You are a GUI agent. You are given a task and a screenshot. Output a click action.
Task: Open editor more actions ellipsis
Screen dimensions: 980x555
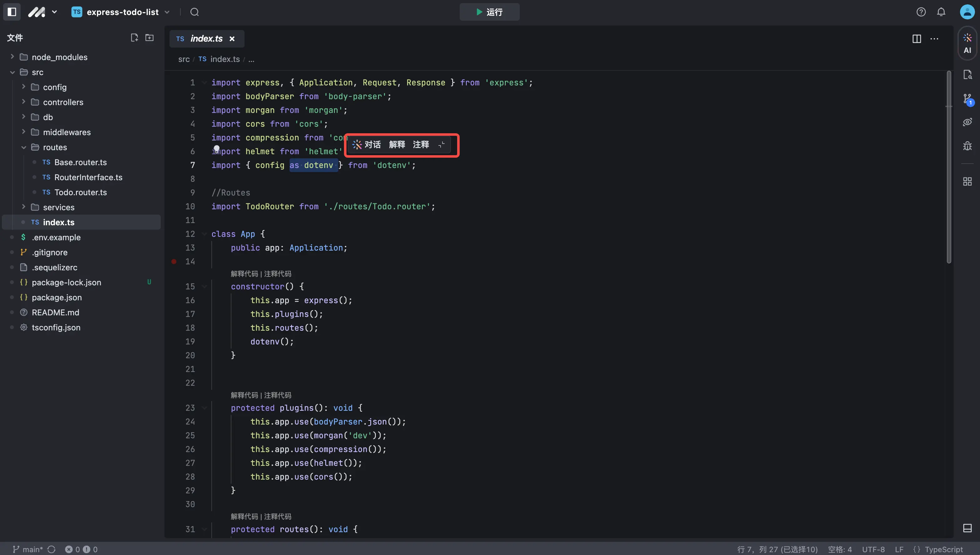click(934, 38)
